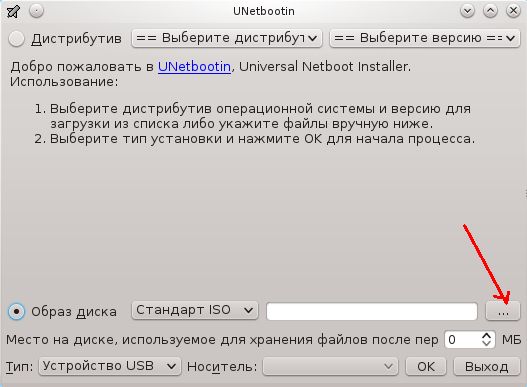Open the Выберите версию dropdown
The width and height of the screenshot is (527, 387).
425,38
